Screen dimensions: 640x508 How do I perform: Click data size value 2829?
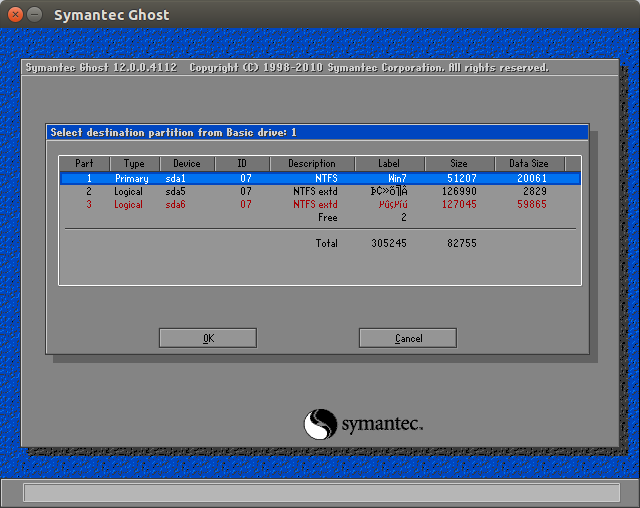[x=535, y=191]
